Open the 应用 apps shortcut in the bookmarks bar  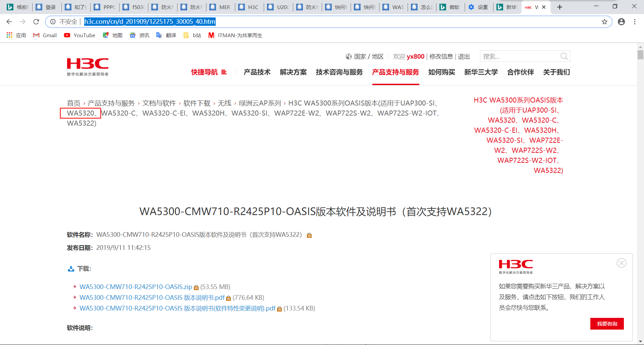coord(16,35)
